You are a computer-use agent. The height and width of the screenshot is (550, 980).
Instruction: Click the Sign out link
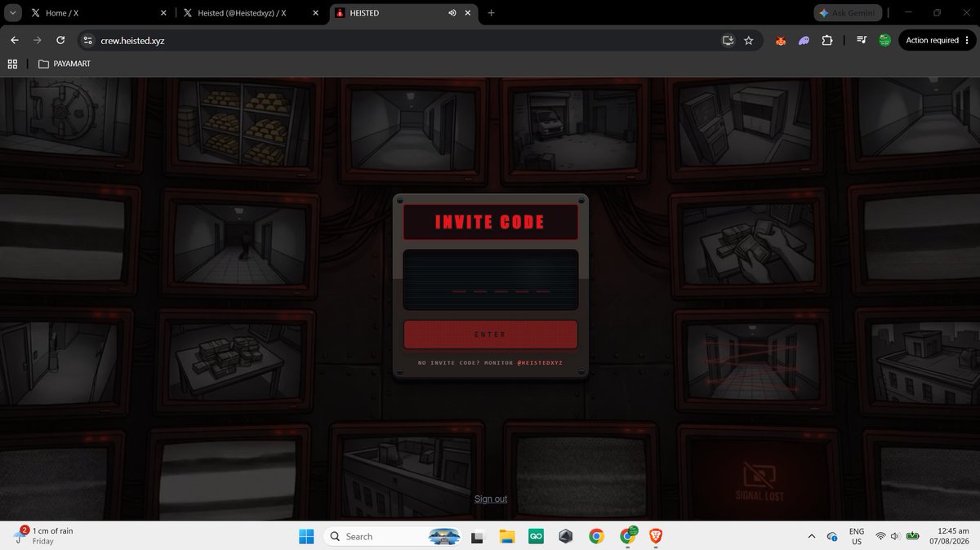491,499
